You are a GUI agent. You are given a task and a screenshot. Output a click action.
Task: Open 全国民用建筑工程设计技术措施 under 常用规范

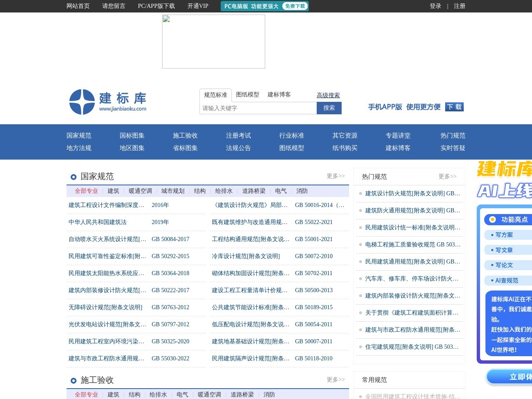[413, 397]
